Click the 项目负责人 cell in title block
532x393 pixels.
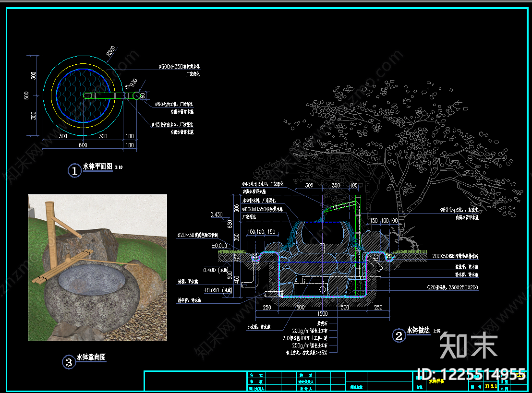coord(256,389)
